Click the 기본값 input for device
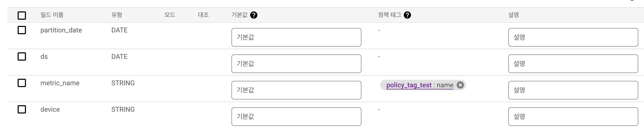Image resolution: width=644 pixels, height=128 pixels. [x=296, y=117]
